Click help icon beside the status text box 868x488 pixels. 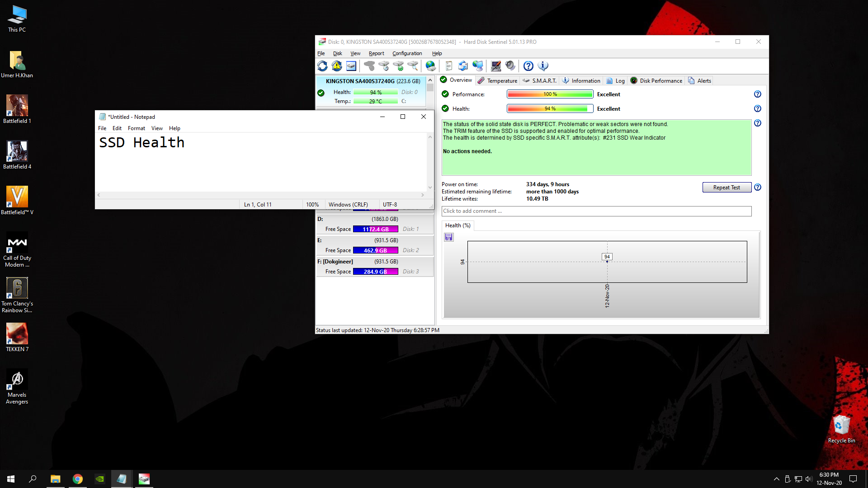point(758,123)
